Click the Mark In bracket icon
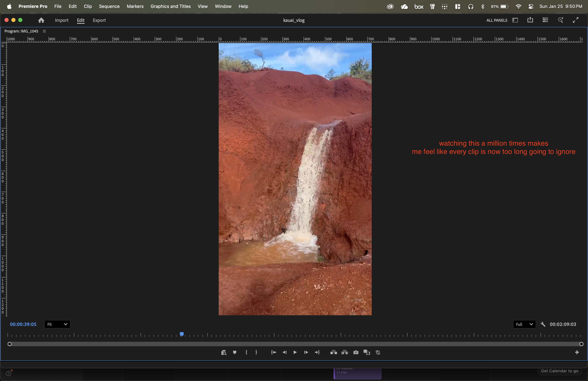Viewport: 588px width, 381px height. 246,352
